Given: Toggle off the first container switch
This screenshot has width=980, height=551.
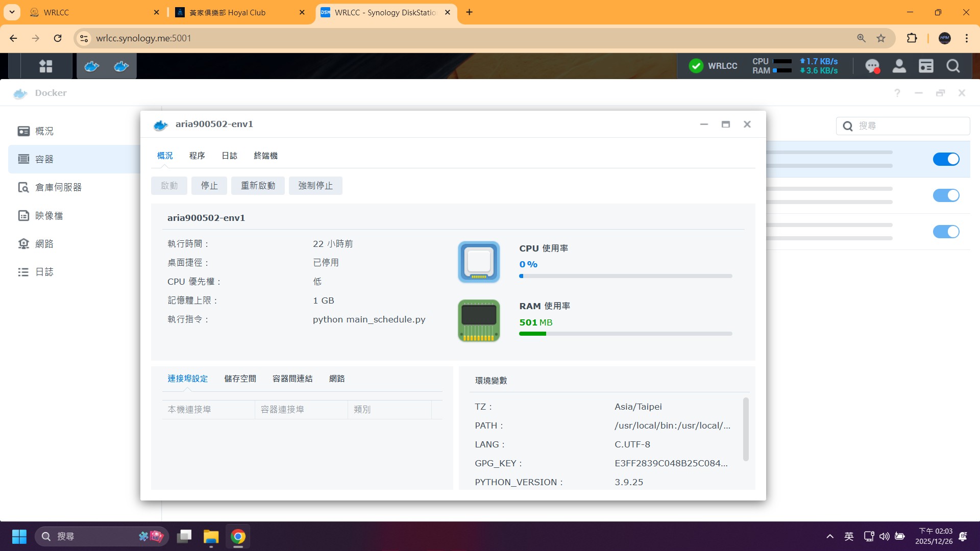Looking at the screenshot, I should [946, 159].
